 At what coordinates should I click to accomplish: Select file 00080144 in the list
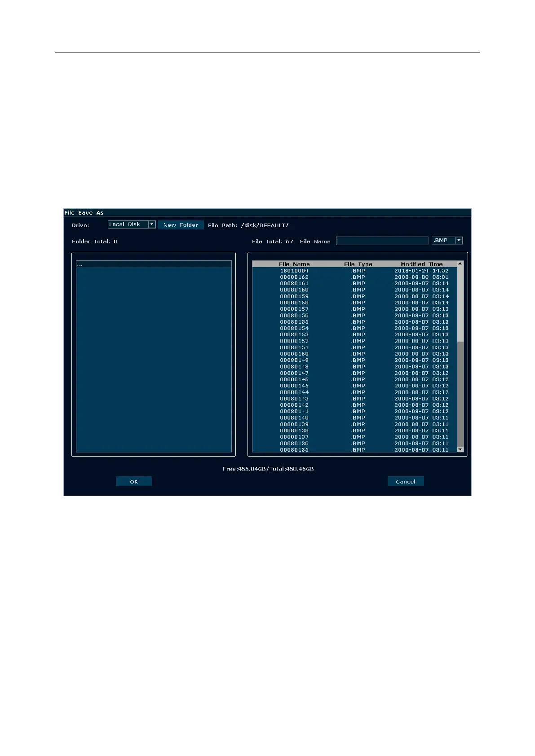click(x=354, y=392)
